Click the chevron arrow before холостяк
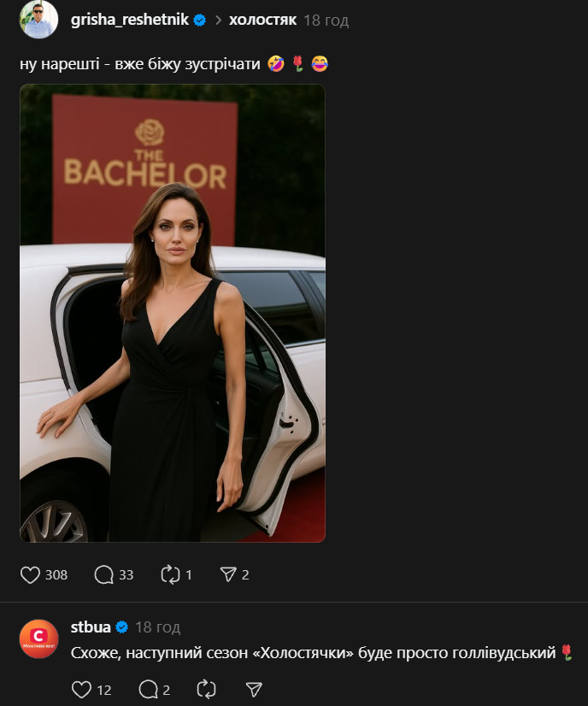The image size is (588, 706). coord(218,20)
